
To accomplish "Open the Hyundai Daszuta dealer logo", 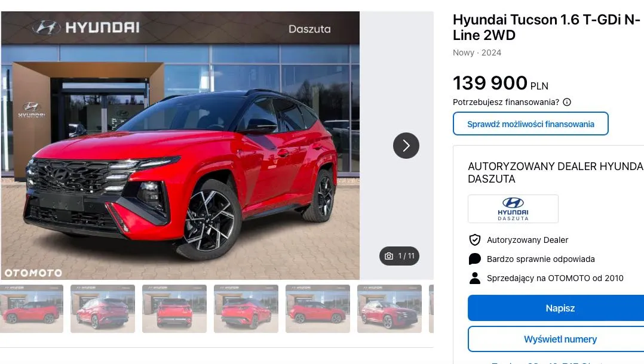I will [x=513, y=209].
